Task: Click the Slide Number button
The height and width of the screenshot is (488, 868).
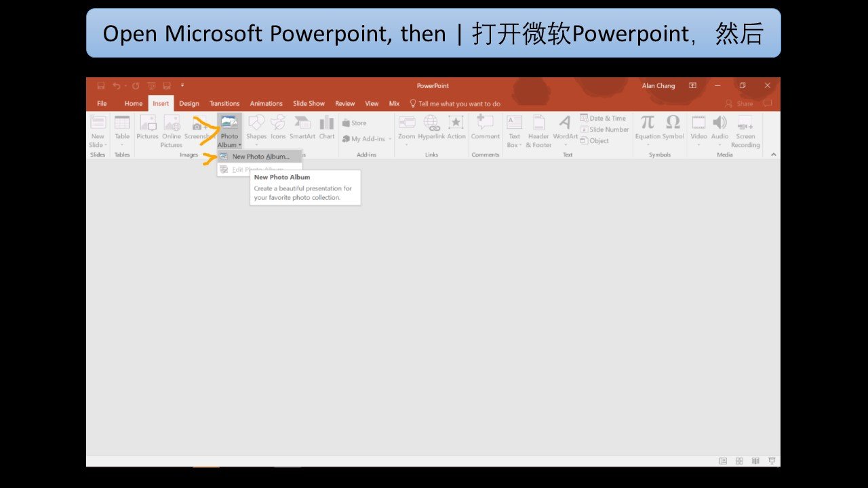Action: [604, 129]
